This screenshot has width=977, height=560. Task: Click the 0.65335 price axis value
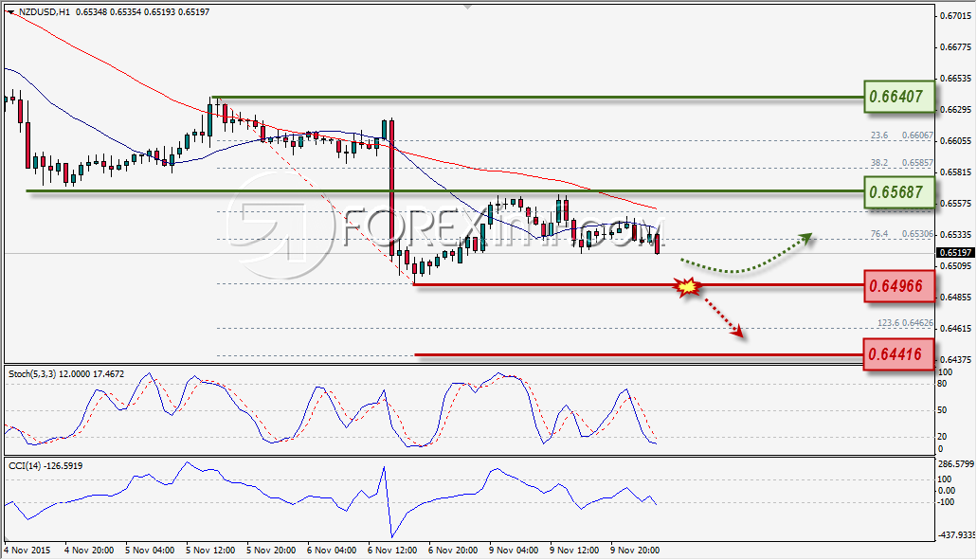[x=956, y=235]
